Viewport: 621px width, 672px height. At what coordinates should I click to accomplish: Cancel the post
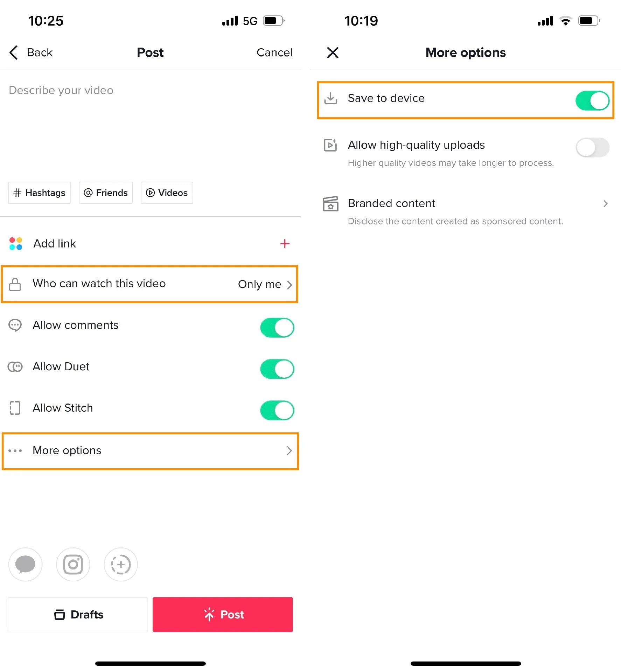[274, 52]
